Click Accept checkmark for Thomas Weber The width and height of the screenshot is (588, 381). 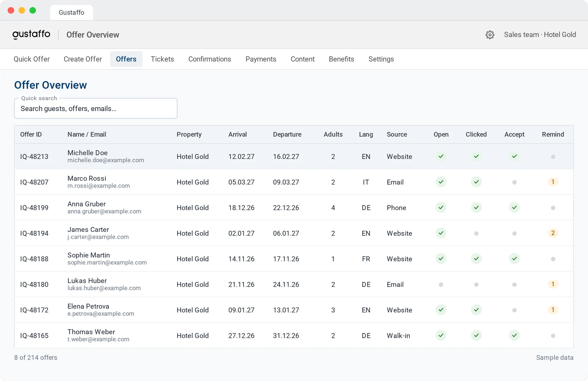(x=514, y=335)
